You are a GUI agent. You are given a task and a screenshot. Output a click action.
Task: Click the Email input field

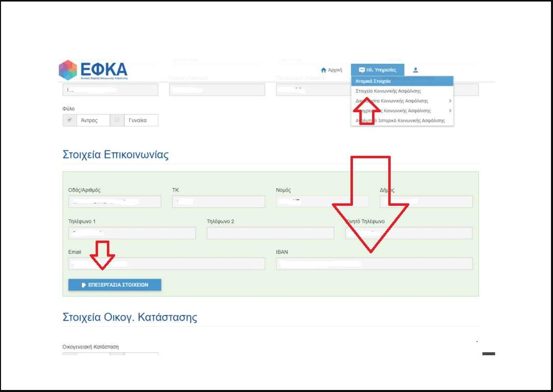tap(167, 264)
